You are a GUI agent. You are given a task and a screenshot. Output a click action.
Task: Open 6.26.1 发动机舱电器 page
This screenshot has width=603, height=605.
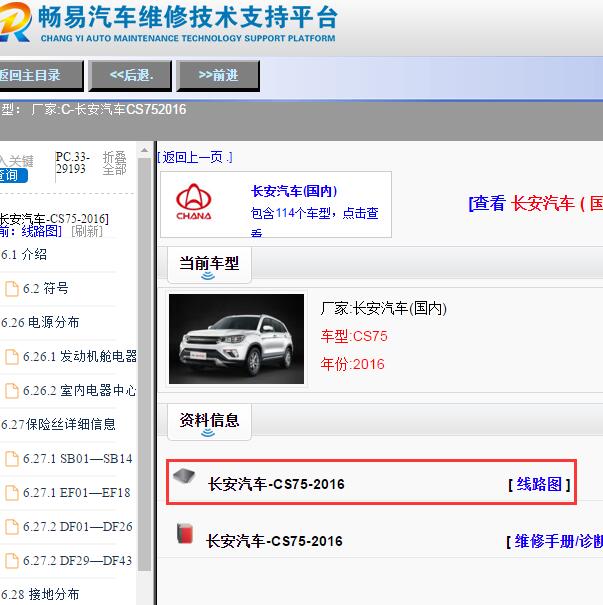point(79,357)
